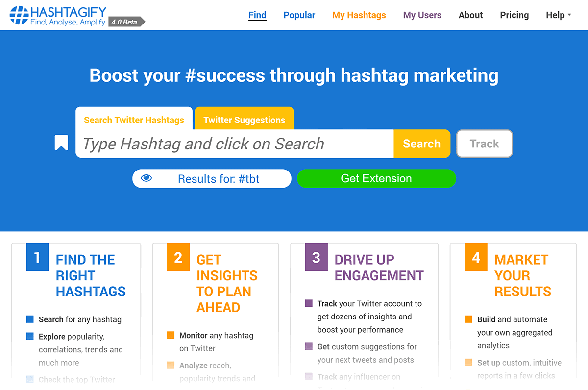Click the bookmark icon beside the search box
Screen dimensions: 588x390
(x=61, y=143)
